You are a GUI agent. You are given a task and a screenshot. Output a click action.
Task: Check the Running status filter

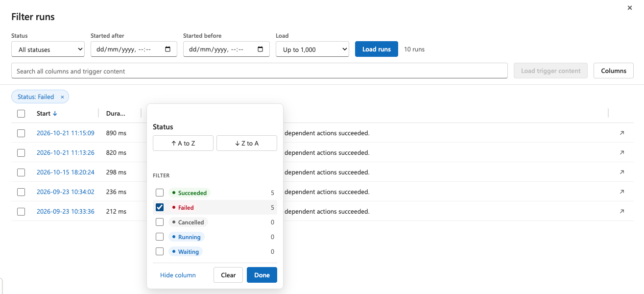coord(160,237)
